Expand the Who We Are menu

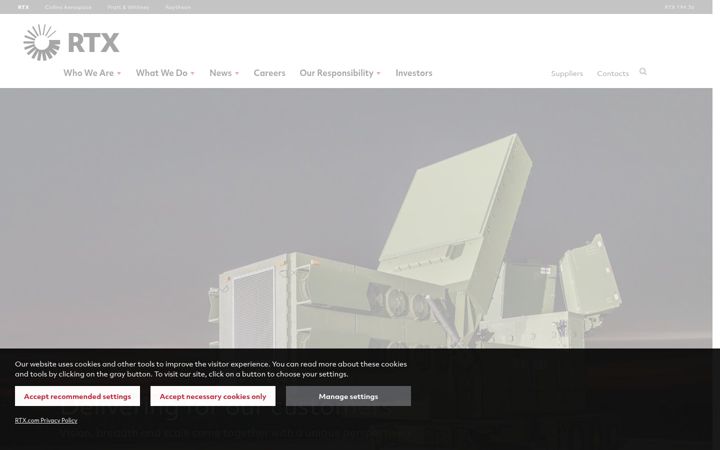92,73
